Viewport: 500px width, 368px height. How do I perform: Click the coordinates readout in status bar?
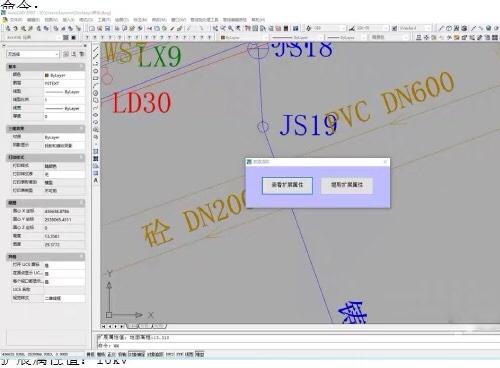[x=35, y=354]
